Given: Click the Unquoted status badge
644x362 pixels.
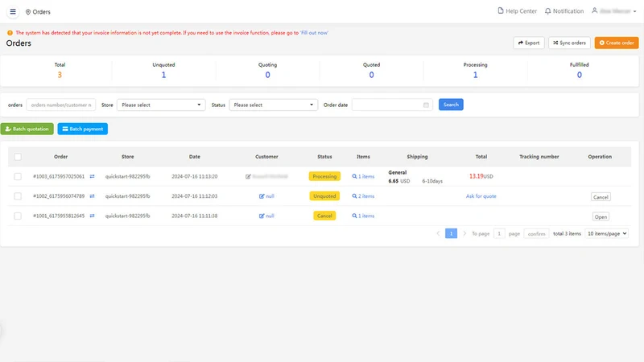Looking at the screenshot, I should tap(324, 196).
